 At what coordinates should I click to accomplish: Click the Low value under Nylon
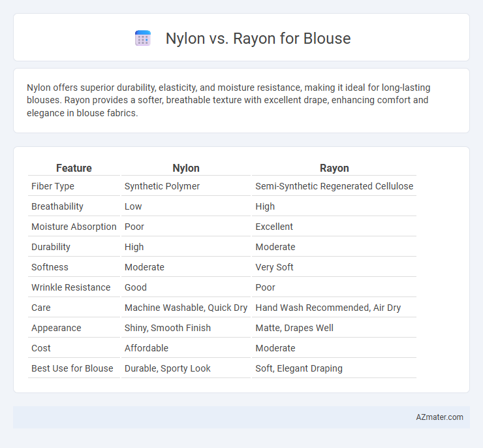133,206
